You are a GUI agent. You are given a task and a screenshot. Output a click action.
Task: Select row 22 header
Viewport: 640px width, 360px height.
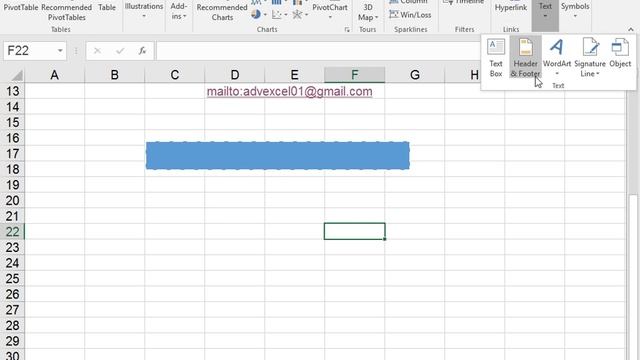12,232
